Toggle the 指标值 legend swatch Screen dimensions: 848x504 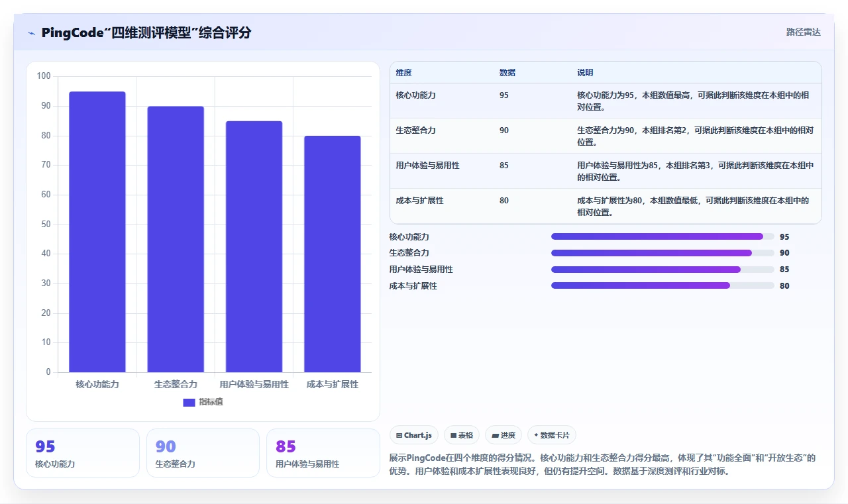tap(189, 402)
